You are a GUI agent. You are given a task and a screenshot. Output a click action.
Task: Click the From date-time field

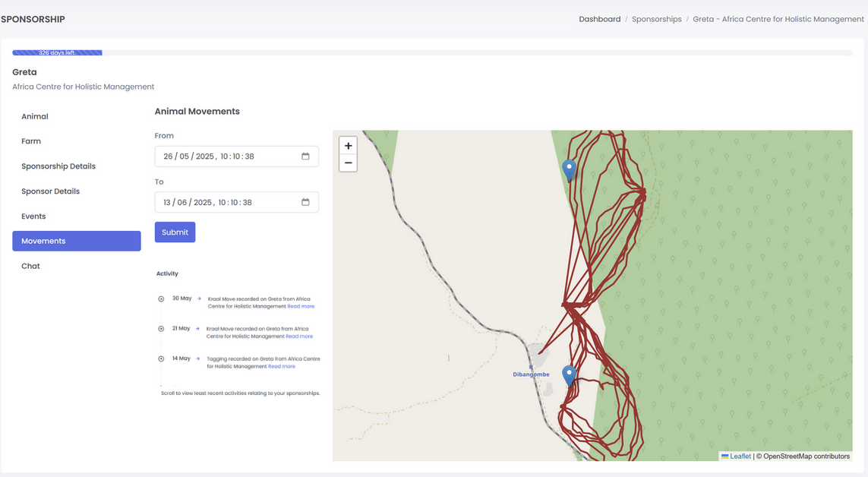point(236,156)
